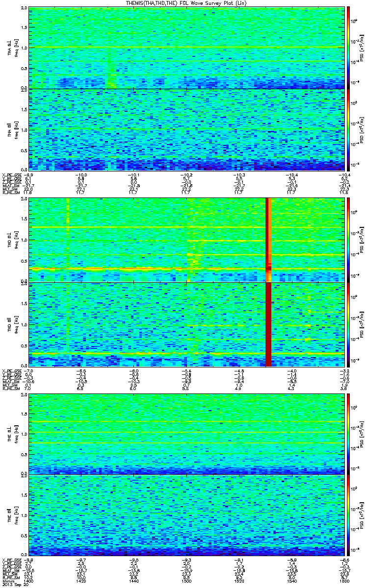Click inside the THA B∥ spectrogram panel
Image resolution: width=368 pixels, height=588 pixels.
(186, 129)
